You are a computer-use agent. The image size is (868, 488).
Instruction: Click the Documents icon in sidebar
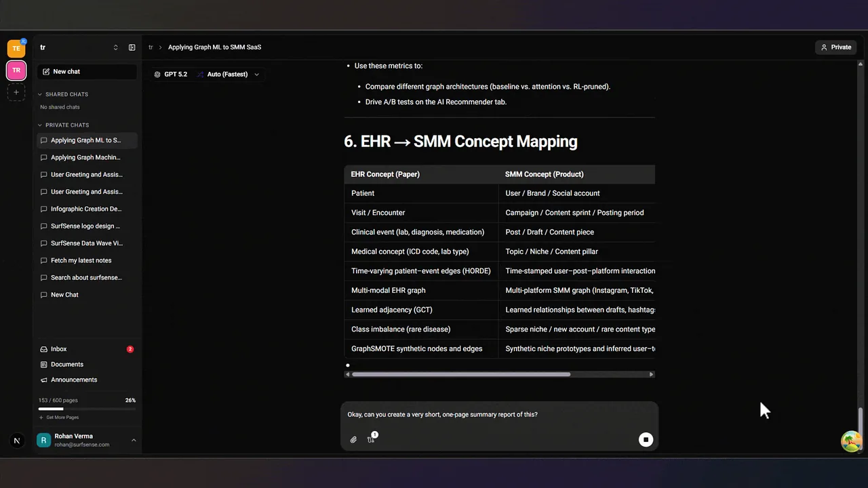tap(44, 365)
